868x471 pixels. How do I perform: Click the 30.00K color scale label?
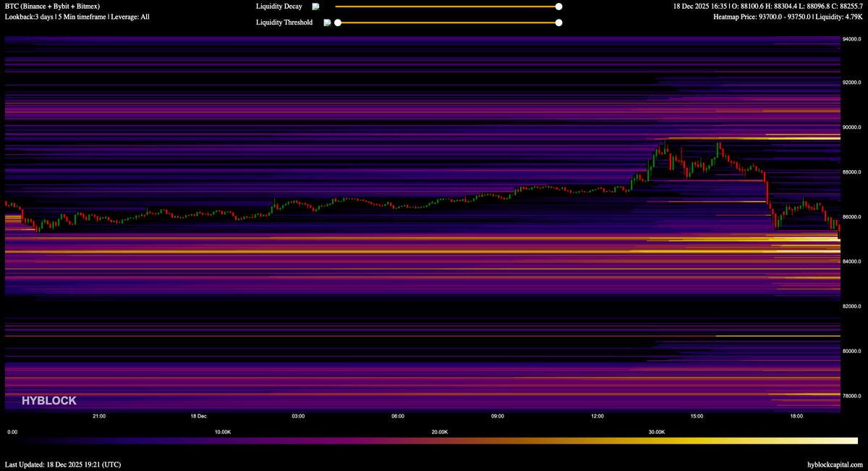pos(656,432)
